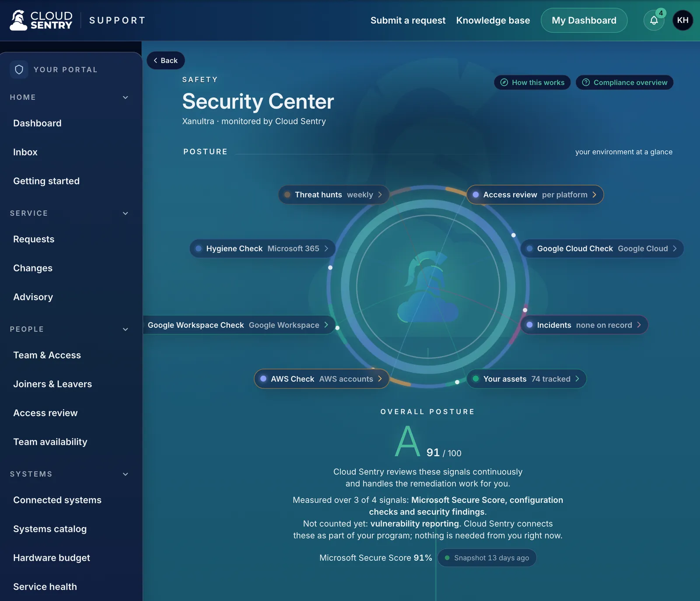Open Service health in sidebar
Viewport: 700px width, 601px height.
click(45, 587)
